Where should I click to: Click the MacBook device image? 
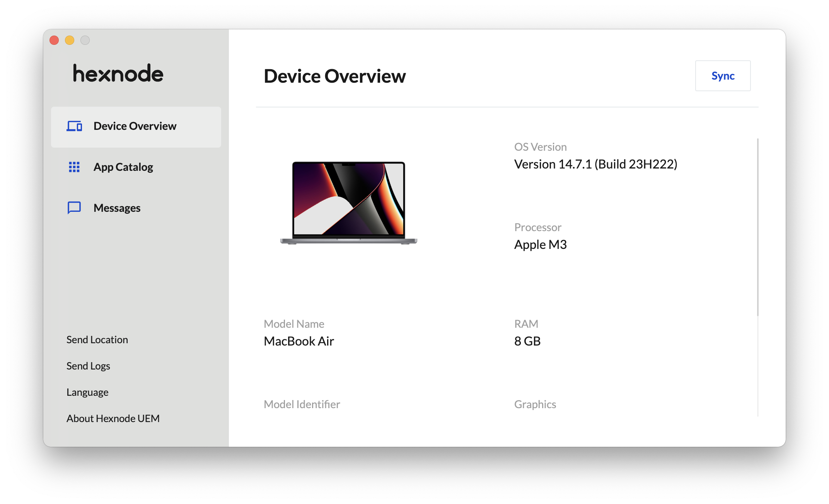(349, 203)
